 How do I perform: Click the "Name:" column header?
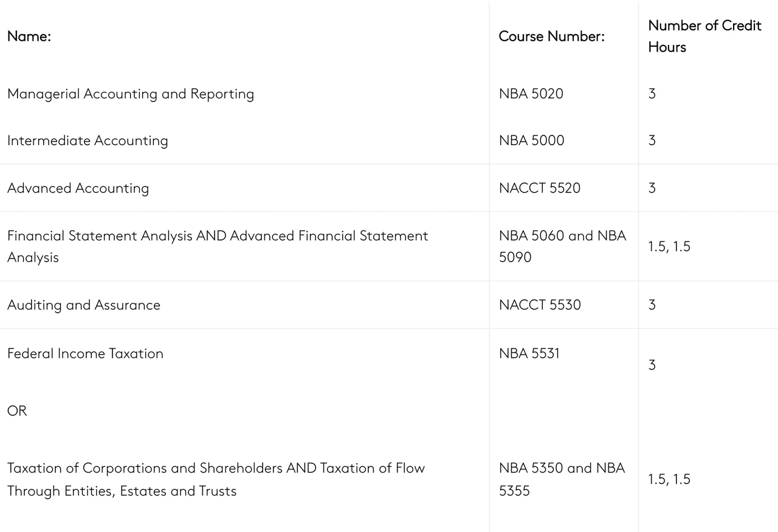[29, 36]
